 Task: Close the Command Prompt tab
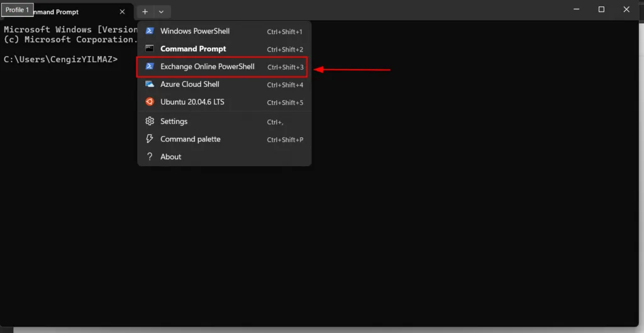pyautogui.click(x=122, y=12)
